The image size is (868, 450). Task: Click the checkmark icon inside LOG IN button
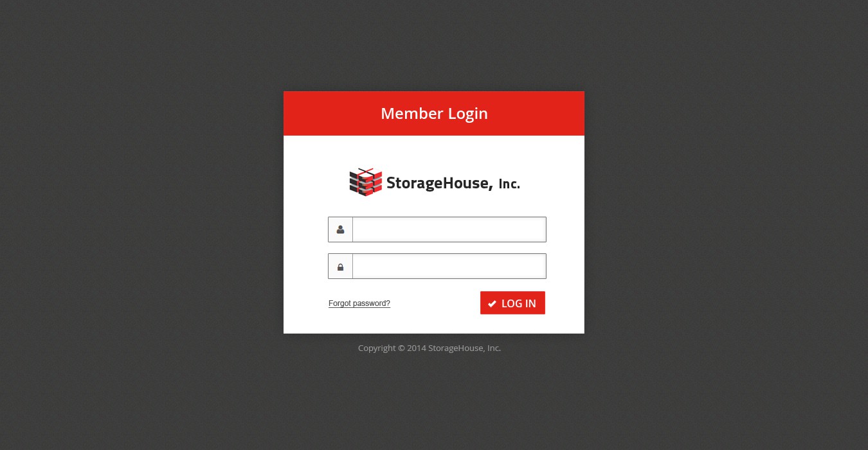[492, 303]
